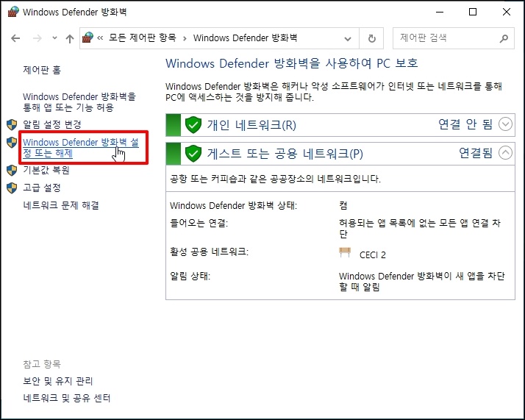Screen dimensions: 525x420
Task: Click the search magnifier icon
Action: (x=504, y=38)
